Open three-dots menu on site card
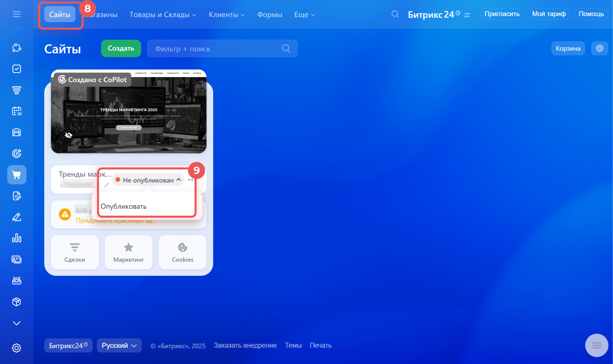Image resolution: width=613 pixels, height=364 pixels. (191, 180)
